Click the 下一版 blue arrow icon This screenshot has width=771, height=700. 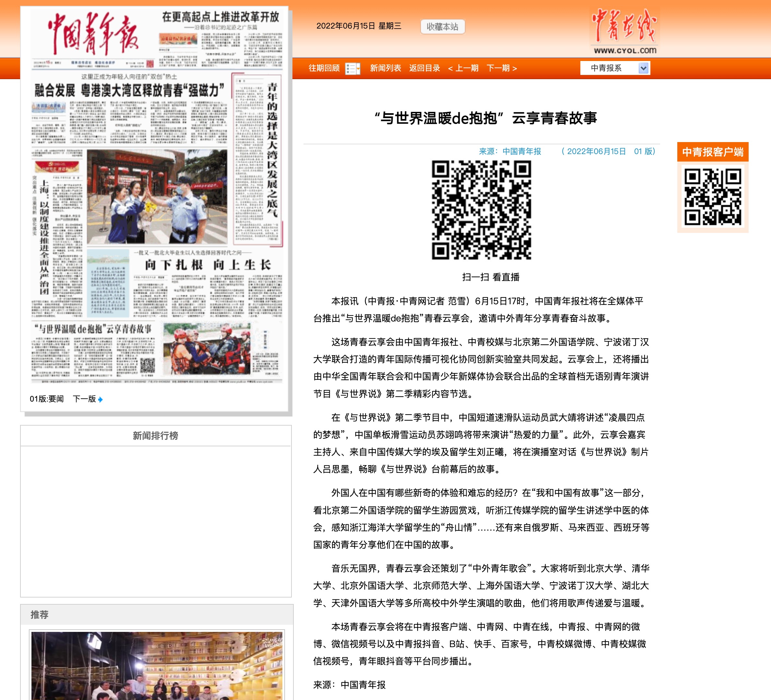100,400
